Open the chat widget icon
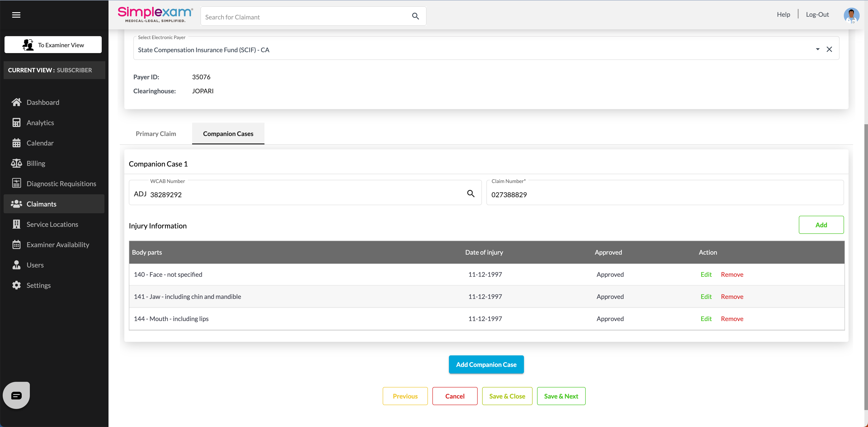Image resolution: width=868 pixels, height=427 pixels. tap(17, 395)
